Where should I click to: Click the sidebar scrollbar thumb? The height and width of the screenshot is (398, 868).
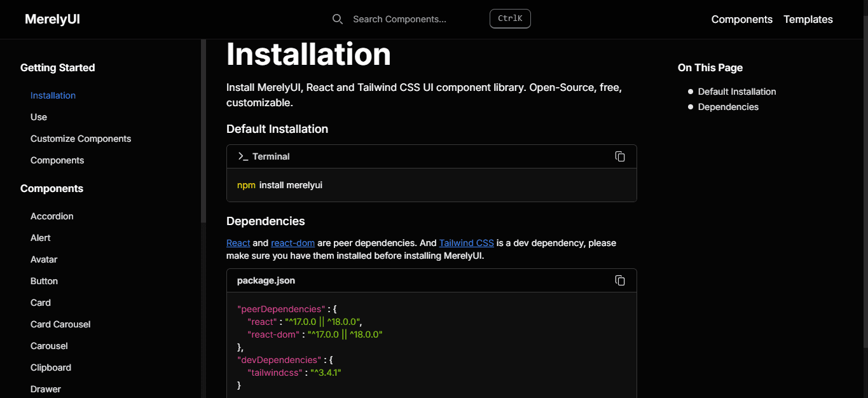[203, 130]
